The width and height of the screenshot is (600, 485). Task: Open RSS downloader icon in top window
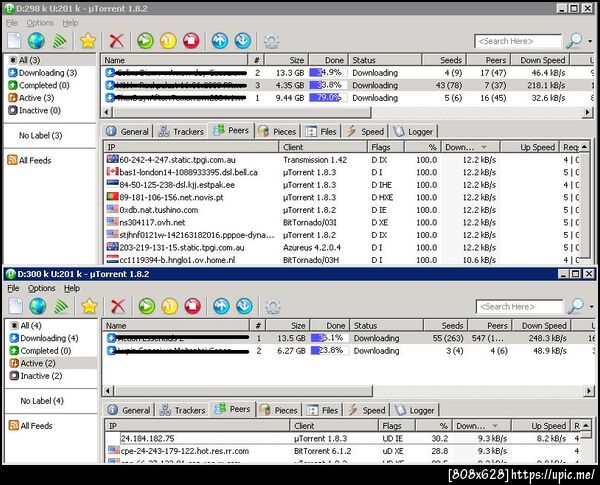(59, 41)
